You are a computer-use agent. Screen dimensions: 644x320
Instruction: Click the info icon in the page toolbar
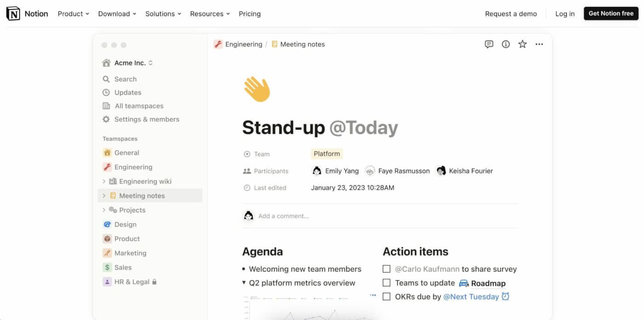pos(506,44)
